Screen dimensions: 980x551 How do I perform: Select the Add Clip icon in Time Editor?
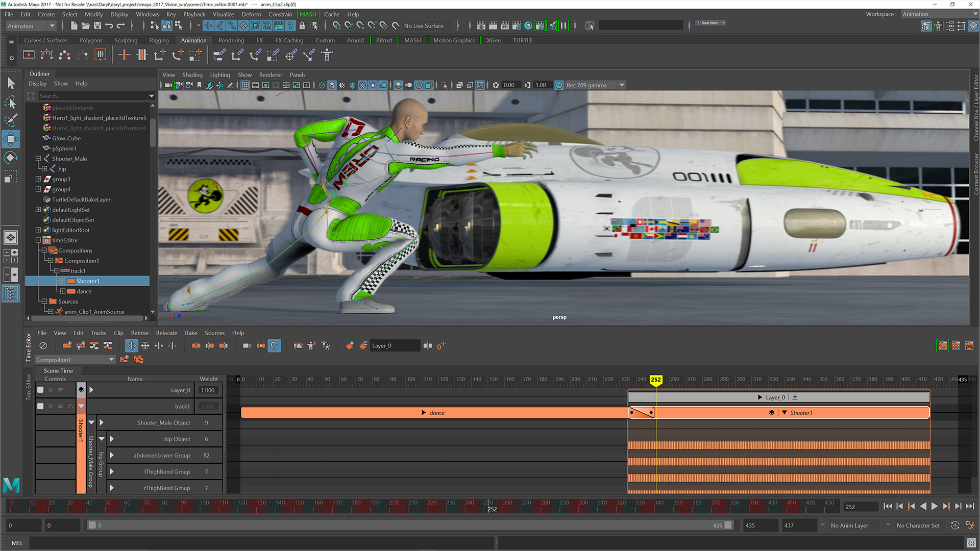[x=66, y=345]
